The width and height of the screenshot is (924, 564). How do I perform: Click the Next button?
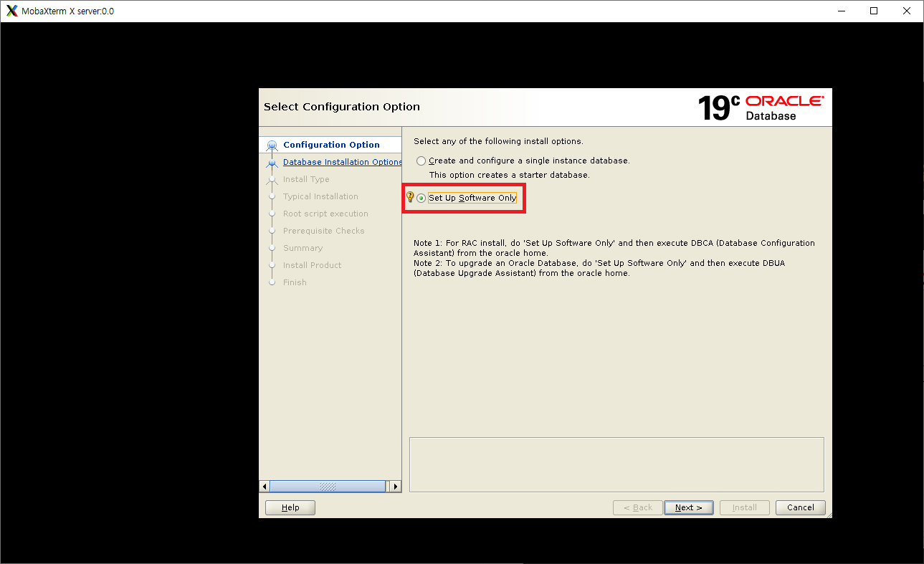point(688,507)
